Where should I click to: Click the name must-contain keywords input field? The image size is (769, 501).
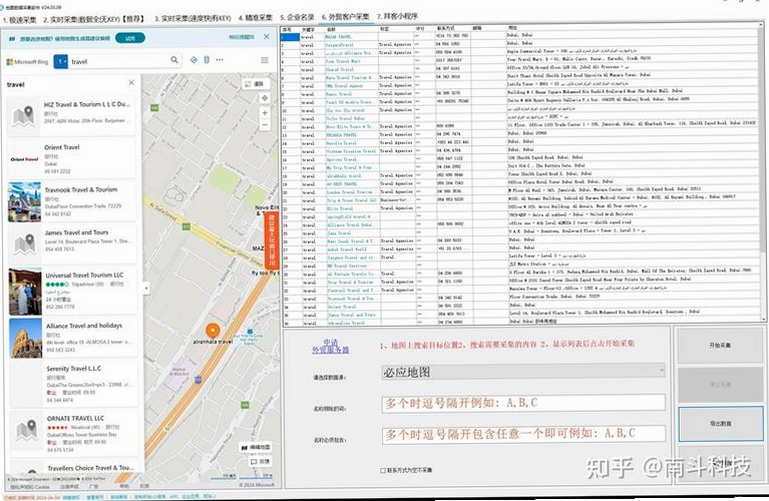tap(523, 434)
